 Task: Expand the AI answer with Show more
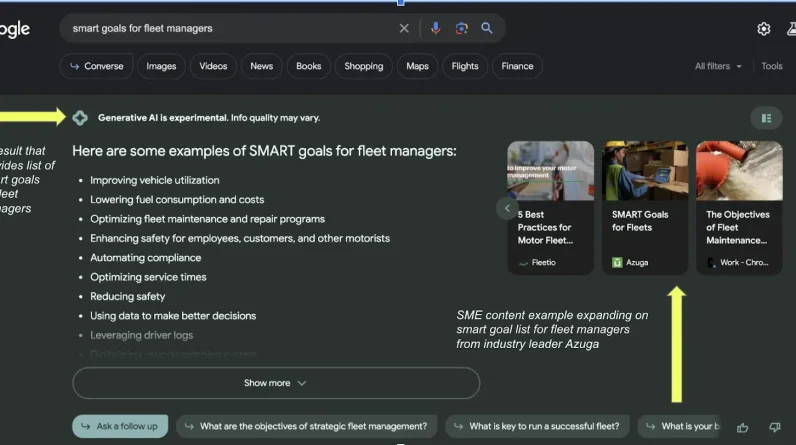pos(276,383)
